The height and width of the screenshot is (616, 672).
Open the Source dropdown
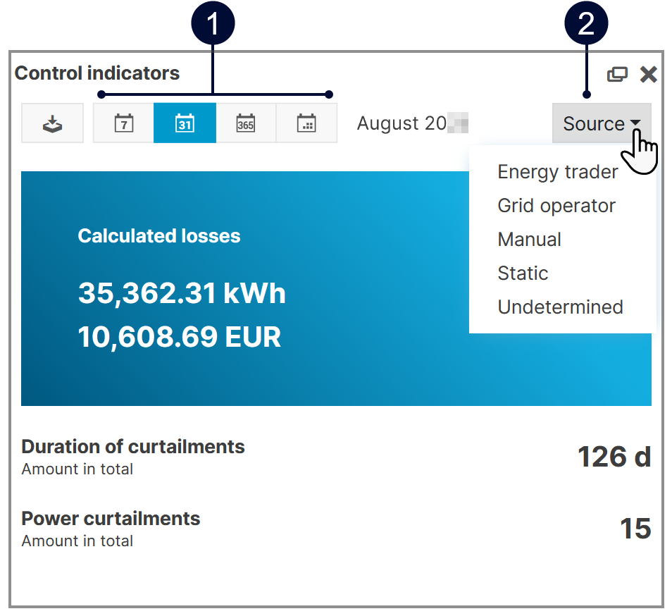tap(602, 124)
